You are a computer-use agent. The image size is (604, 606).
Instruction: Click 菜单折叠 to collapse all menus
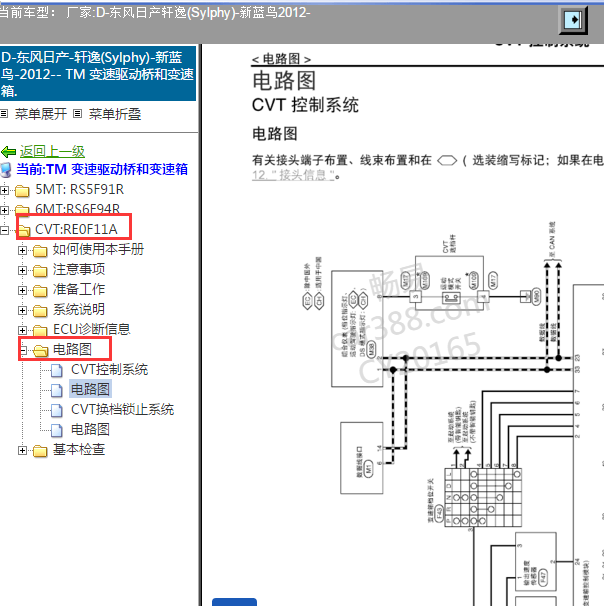click(x=115, y=114)
